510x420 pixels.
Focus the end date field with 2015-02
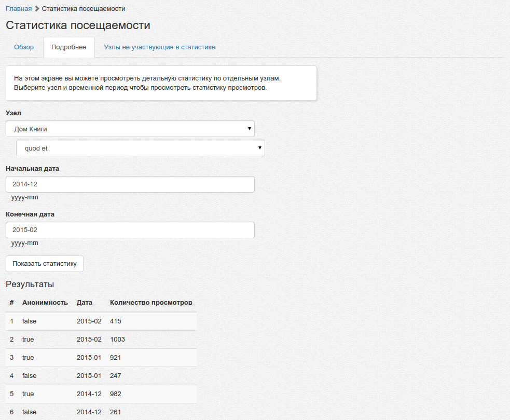pos(130,230)
